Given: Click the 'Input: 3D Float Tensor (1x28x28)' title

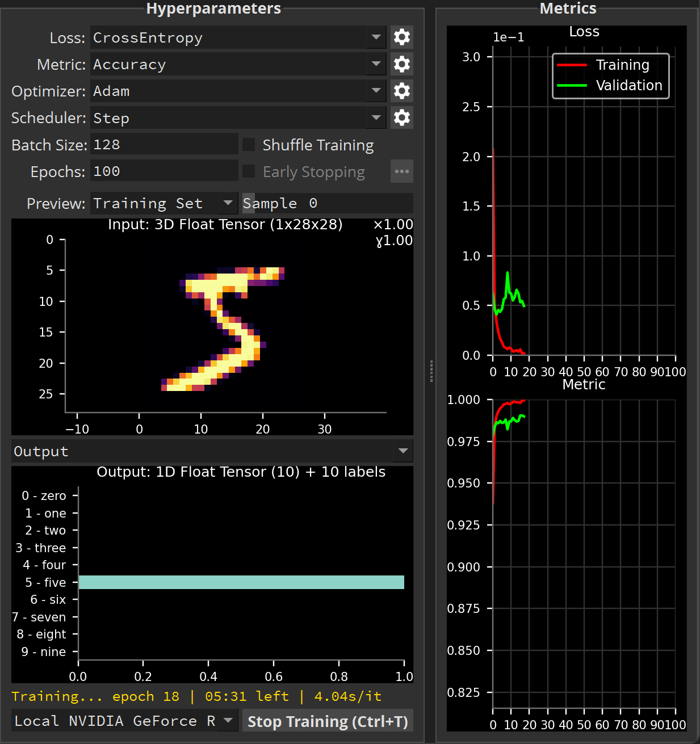Looking at the screenshot, I should [225, 225].
